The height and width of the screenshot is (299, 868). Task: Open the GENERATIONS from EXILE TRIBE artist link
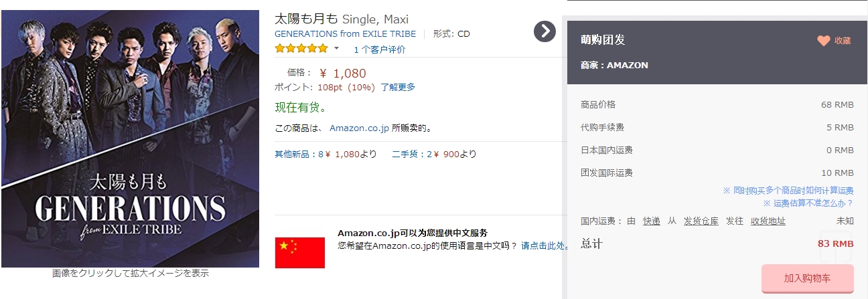pyautogui.click(x=345, y=34)
